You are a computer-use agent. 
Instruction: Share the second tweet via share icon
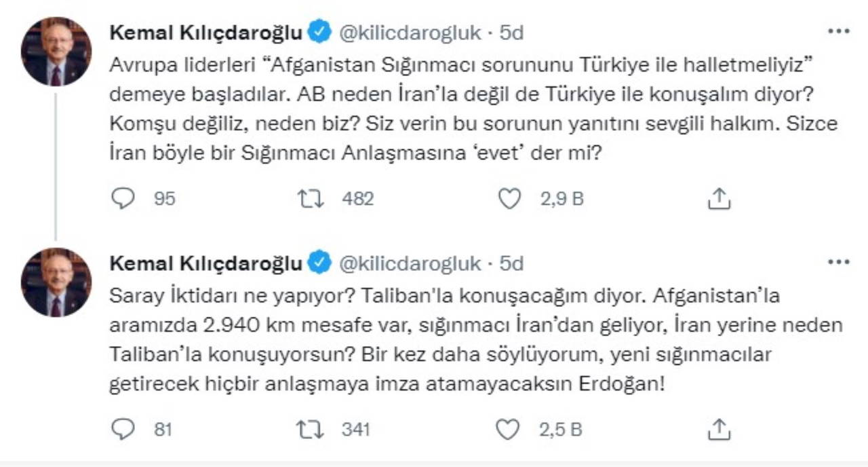719,429
